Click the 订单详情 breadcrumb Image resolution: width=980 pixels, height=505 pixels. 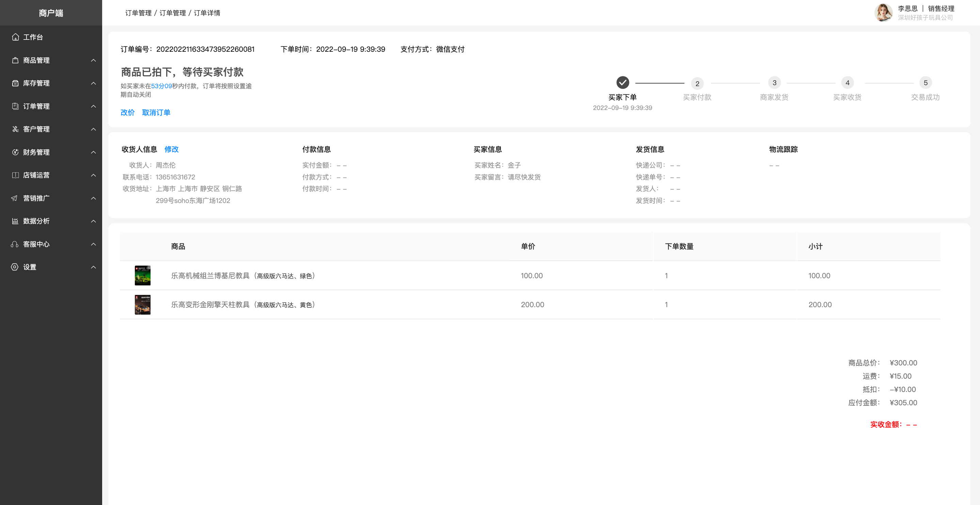207,13
